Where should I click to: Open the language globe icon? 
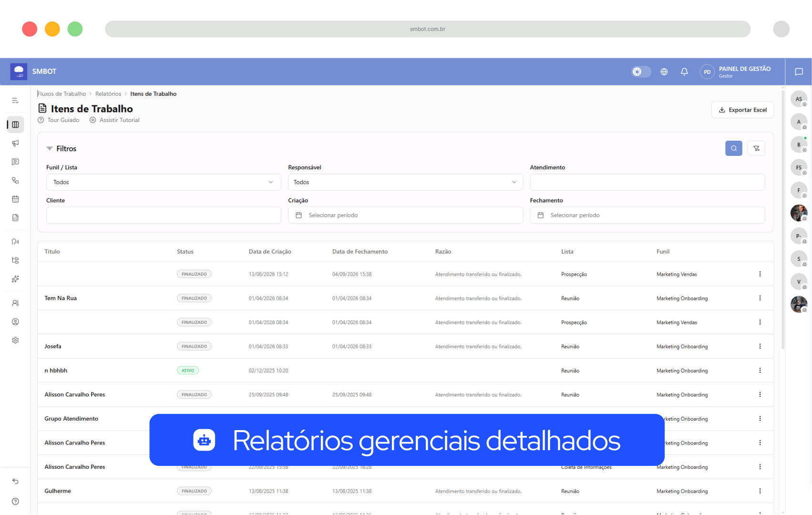664,72
